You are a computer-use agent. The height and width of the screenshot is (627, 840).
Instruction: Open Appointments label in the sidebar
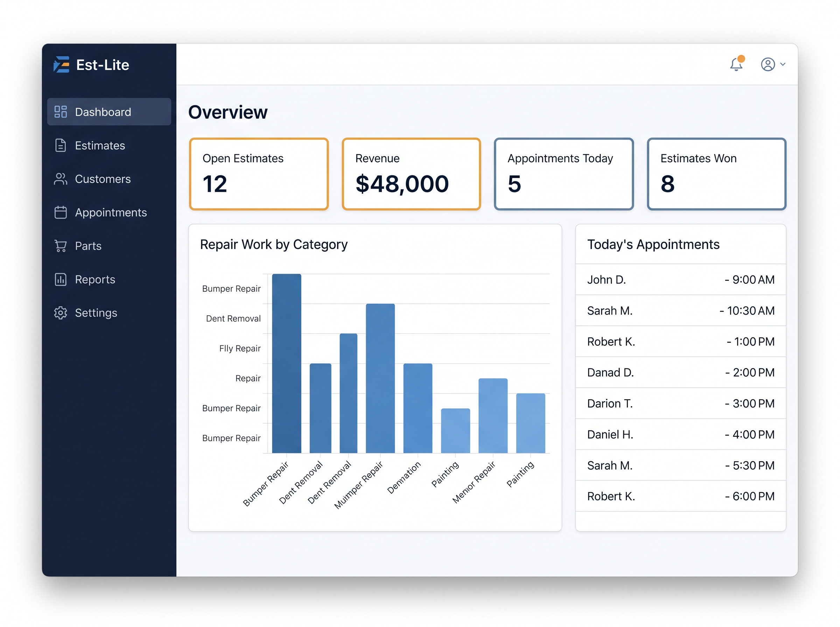(111, 212)
